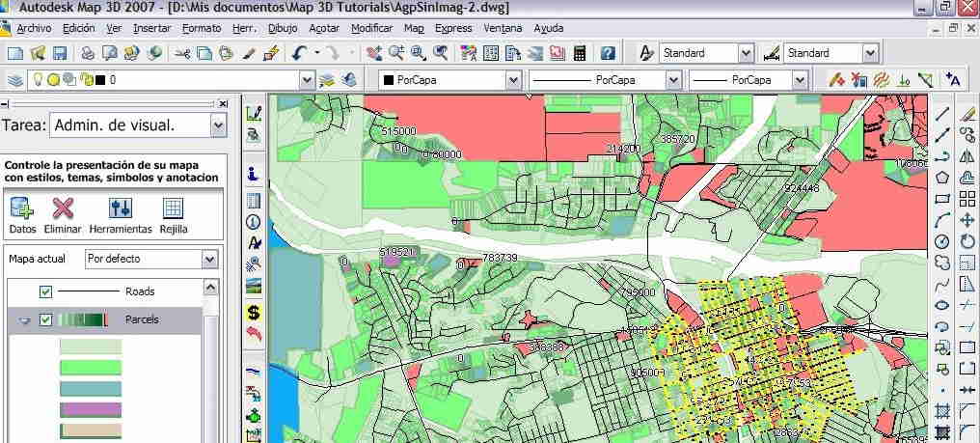Expand the Mapa actual dropdown
This screenshot has height=443, width=980.
pyautogui.click(x=209, y=259)
